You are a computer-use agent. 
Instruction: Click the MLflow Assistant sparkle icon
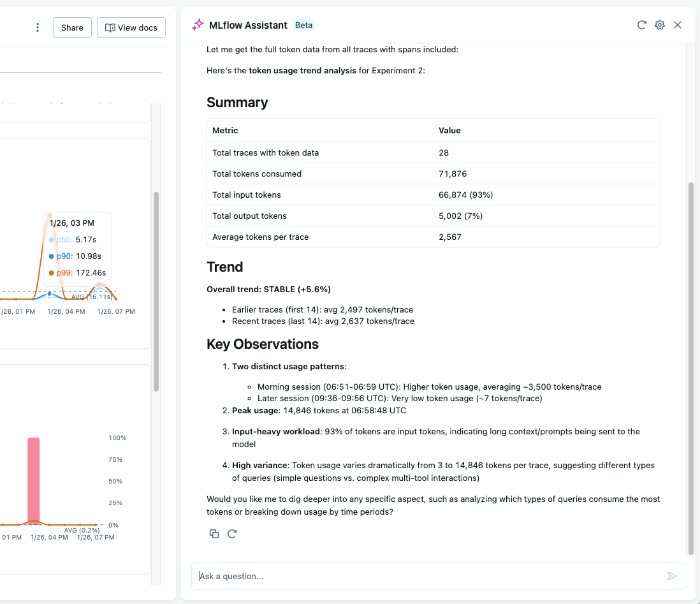198,24
